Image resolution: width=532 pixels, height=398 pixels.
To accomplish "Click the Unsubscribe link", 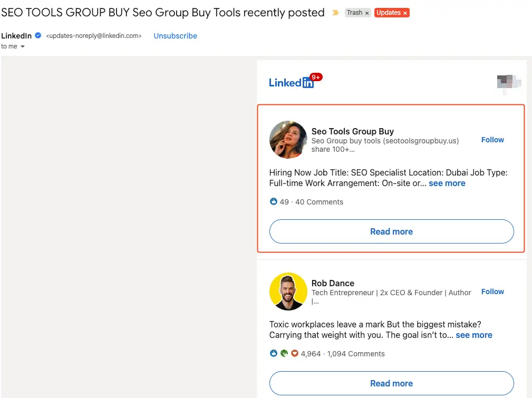I will click(x=175, y=36).
